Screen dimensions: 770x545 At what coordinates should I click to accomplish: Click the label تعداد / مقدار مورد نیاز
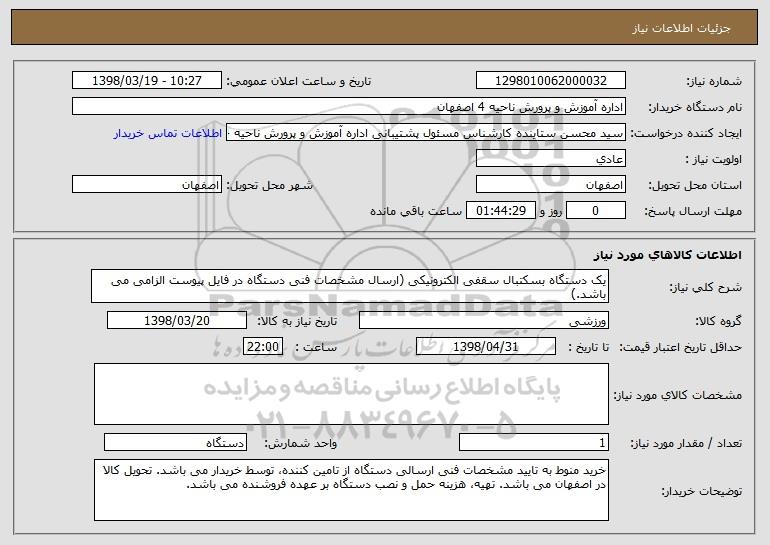(686, 444)
